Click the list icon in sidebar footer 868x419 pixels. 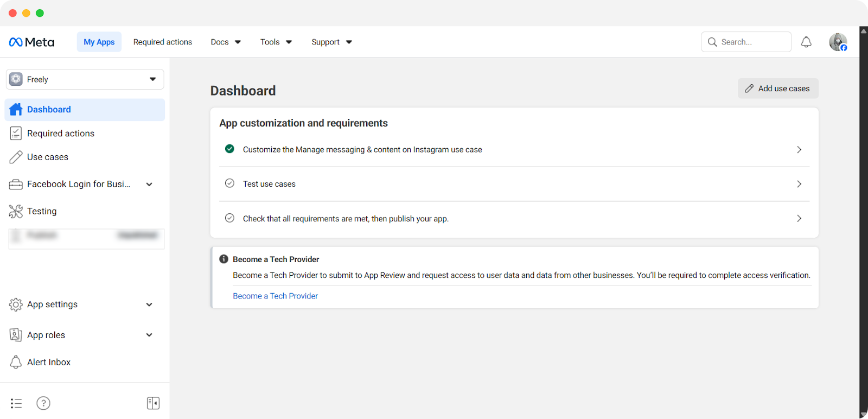click(16, 403)
